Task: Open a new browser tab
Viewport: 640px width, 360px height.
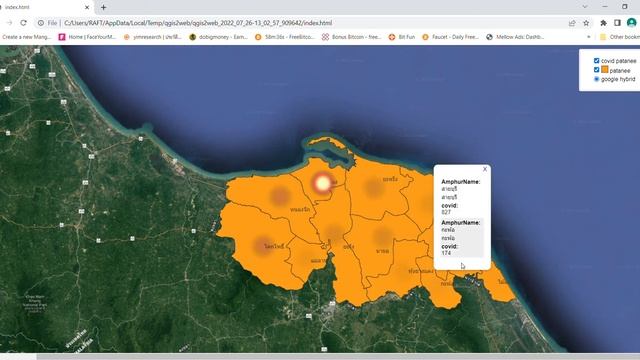Action: tap(104, 7)
